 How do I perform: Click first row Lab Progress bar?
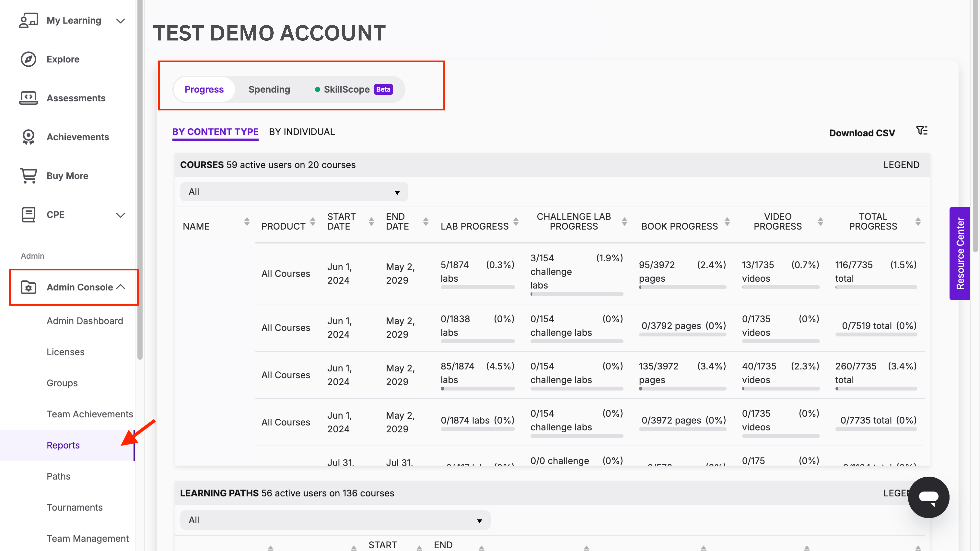pos(477,287)
